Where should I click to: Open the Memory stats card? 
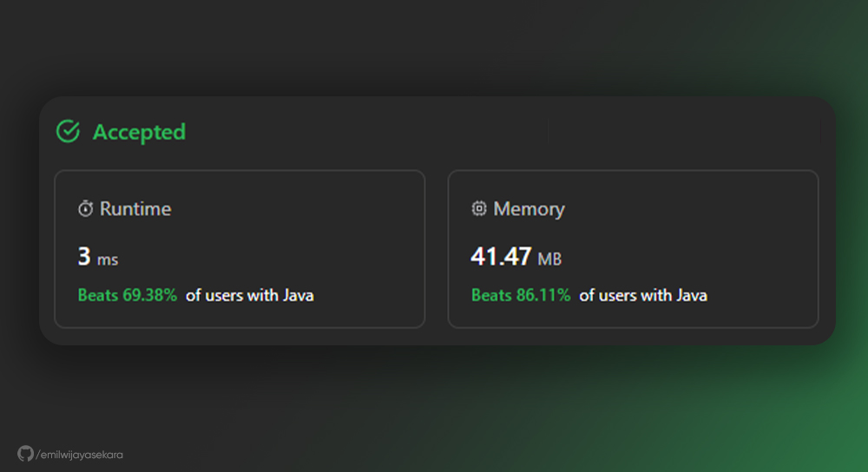(x=634, y=249)
